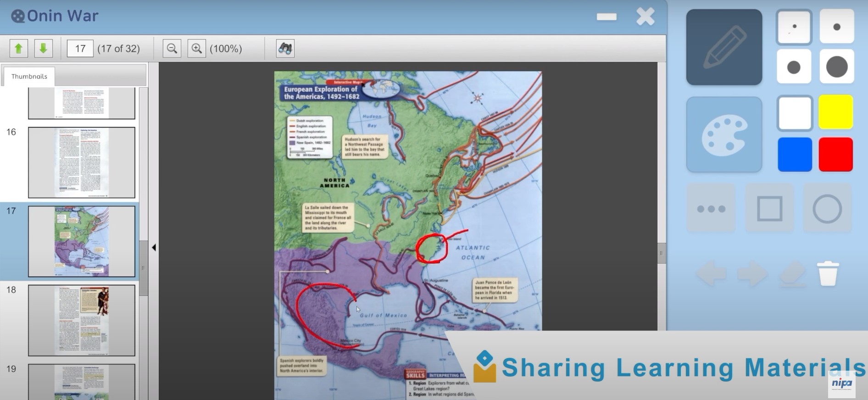The image size is (868, 400).
Task: Select the pencil drawing tool
Action: [x=724, y=47]
